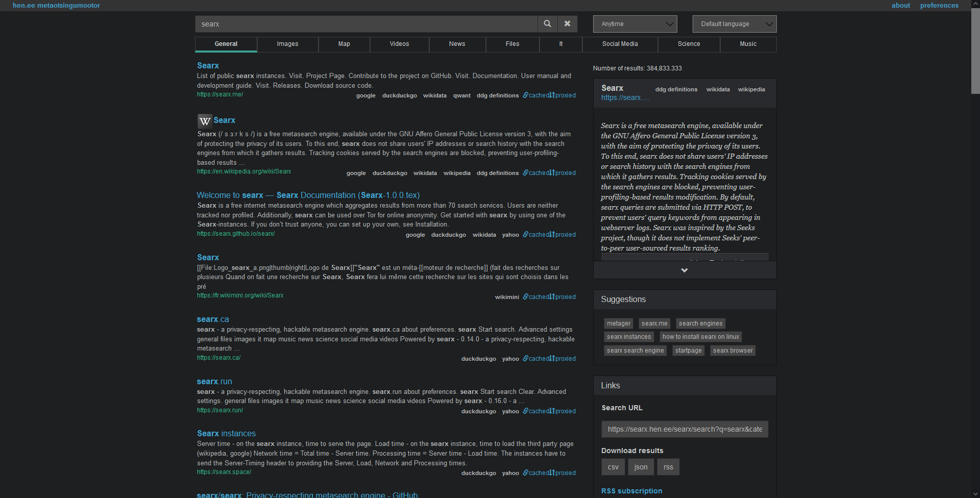Viewport: 980px width, 498px height.
Task: Open cached link for wikimini Searx result
Action: 538,297
